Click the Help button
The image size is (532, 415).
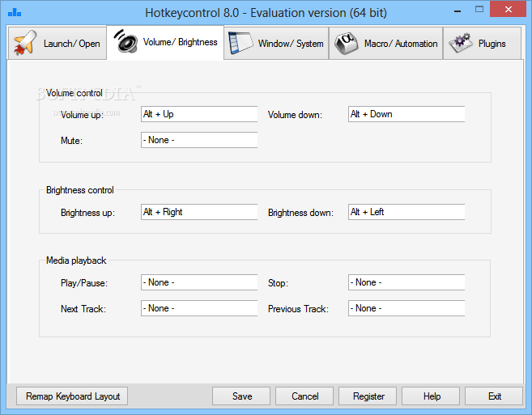coord(431,396)
